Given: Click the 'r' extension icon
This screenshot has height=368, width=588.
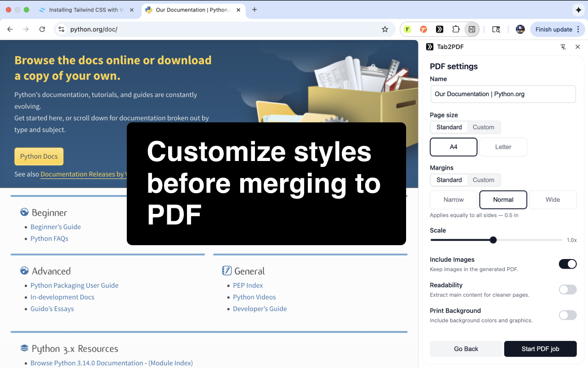Looking at the screenshot, I should 407,29.
